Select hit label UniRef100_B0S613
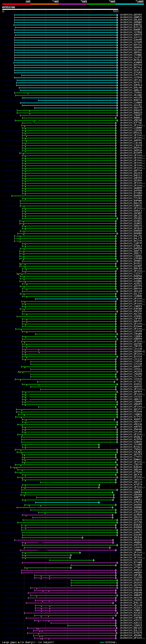146x644 pixels. [131, 447]
